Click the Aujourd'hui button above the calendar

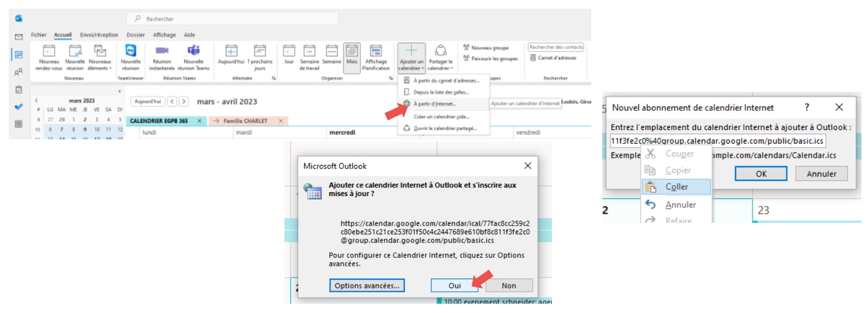pyautogui.click(x=148, y=102)
